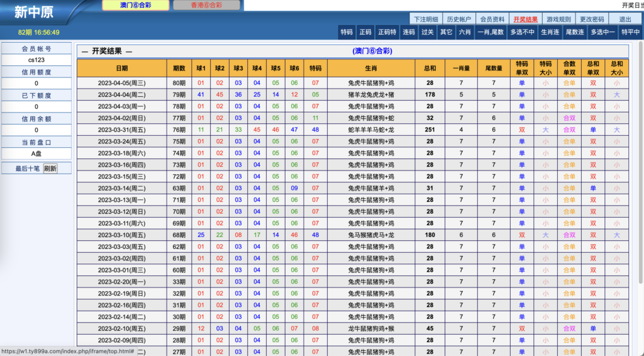Go to 会员资料 member profile
The height and width of the screenshot is (356, 644).
click(492, 19)
